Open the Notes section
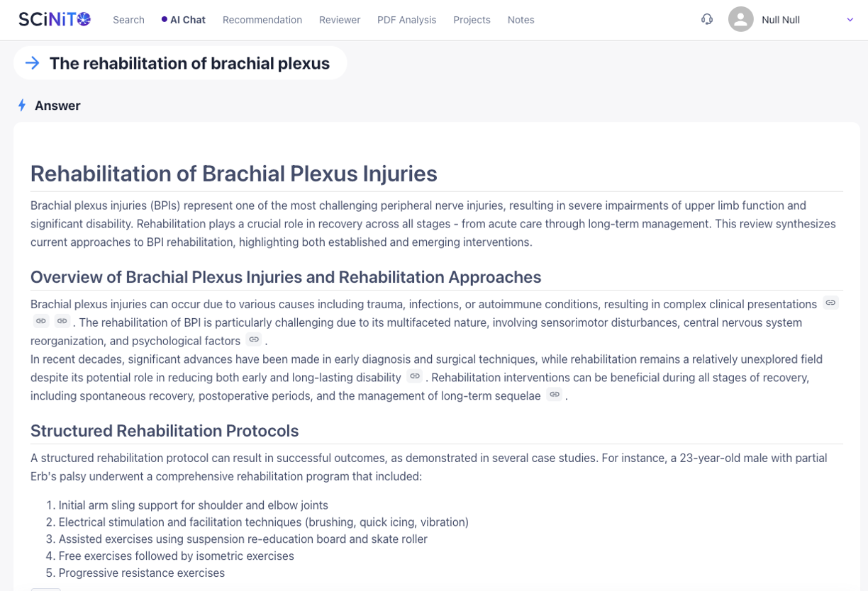This screenshot has width=868, height=591. [521, 20]
